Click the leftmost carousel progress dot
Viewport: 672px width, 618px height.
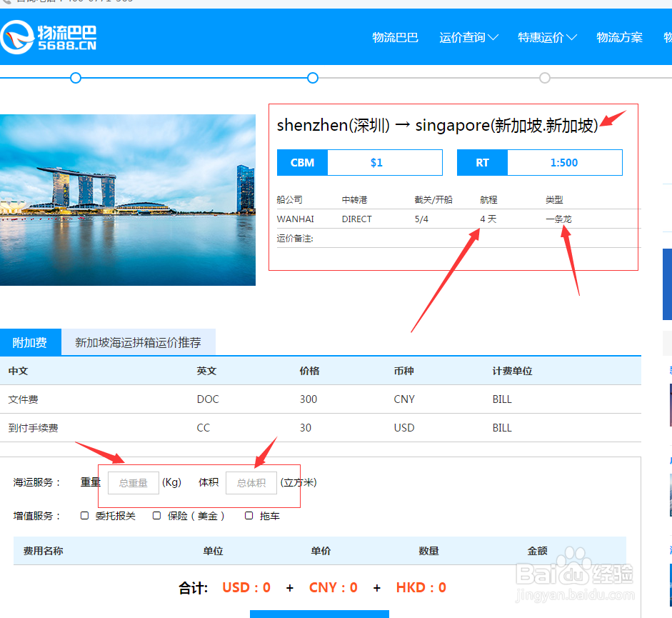click(x=76, y=78)
